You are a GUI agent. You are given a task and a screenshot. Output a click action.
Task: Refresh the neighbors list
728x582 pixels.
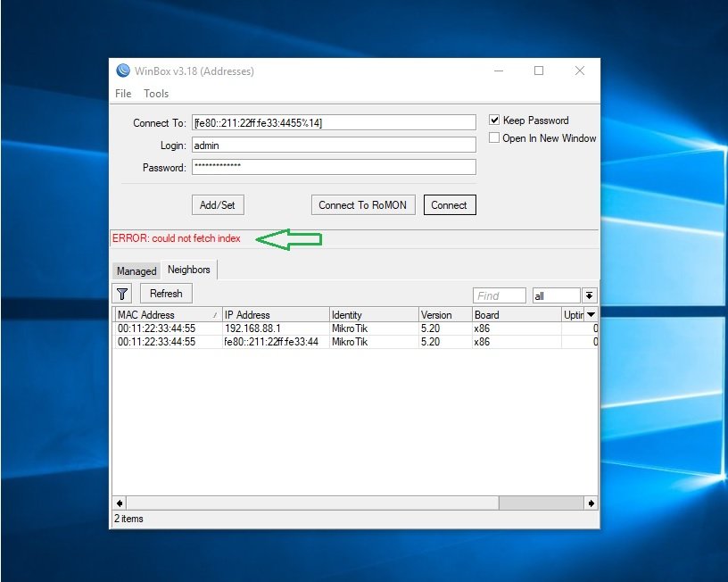(x=166, y=294)
